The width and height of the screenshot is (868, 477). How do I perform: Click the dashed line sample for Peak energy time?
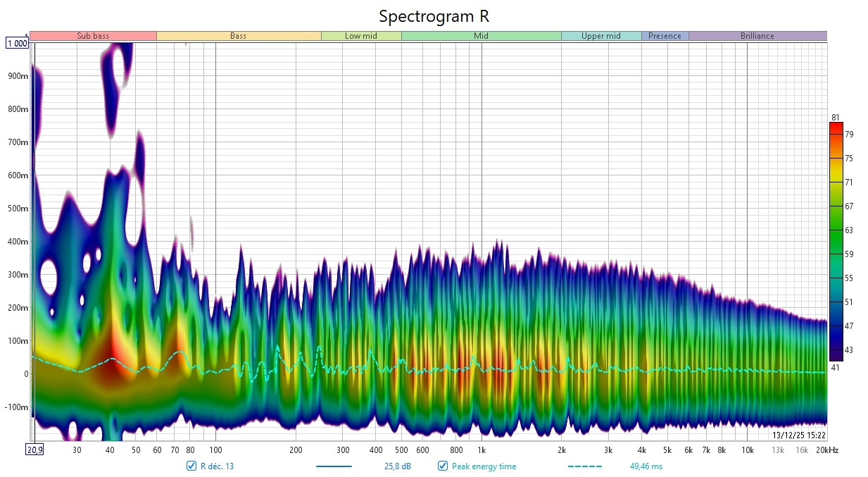(585, 466)
